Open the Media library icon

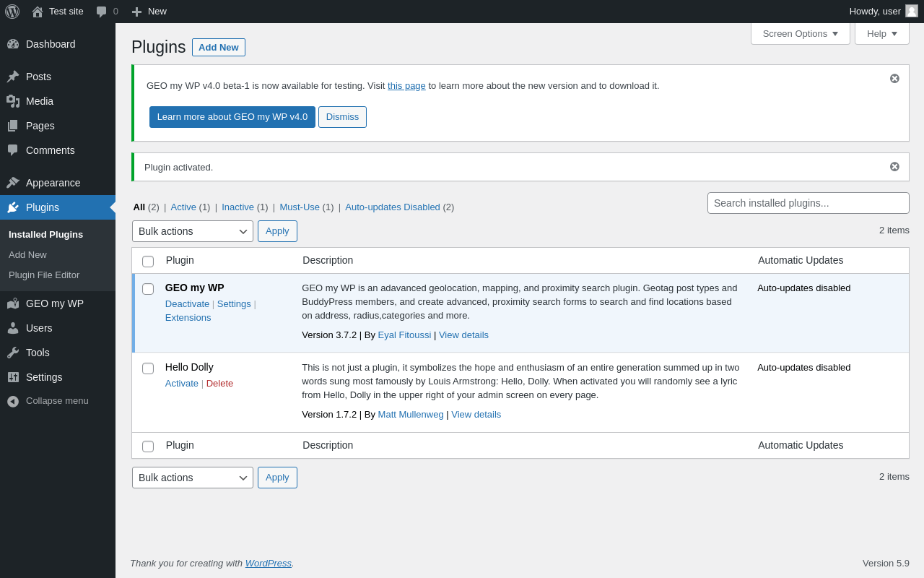[13, 101]
